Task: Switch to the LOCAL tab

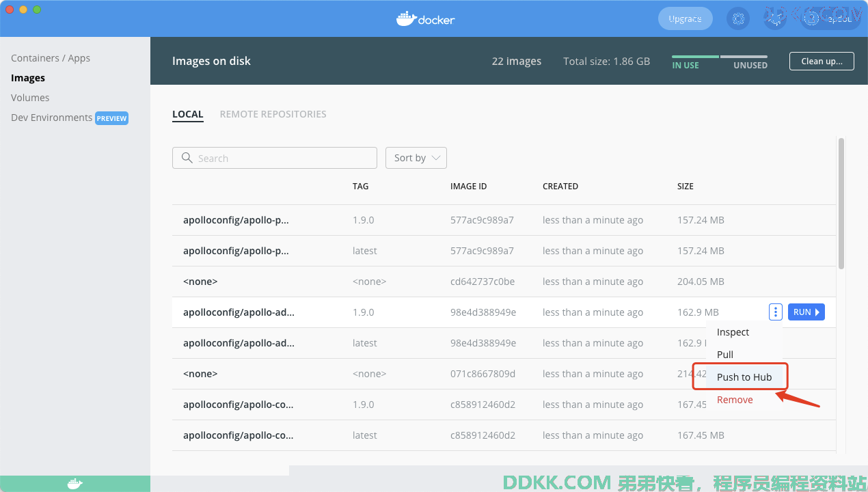Action: (188, 114)
